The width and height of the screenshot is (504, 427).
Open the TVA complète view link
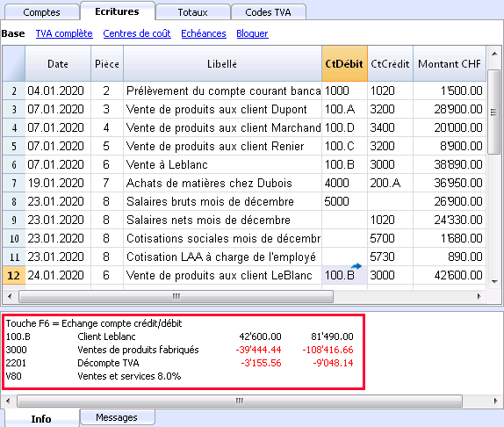[64, 33]
